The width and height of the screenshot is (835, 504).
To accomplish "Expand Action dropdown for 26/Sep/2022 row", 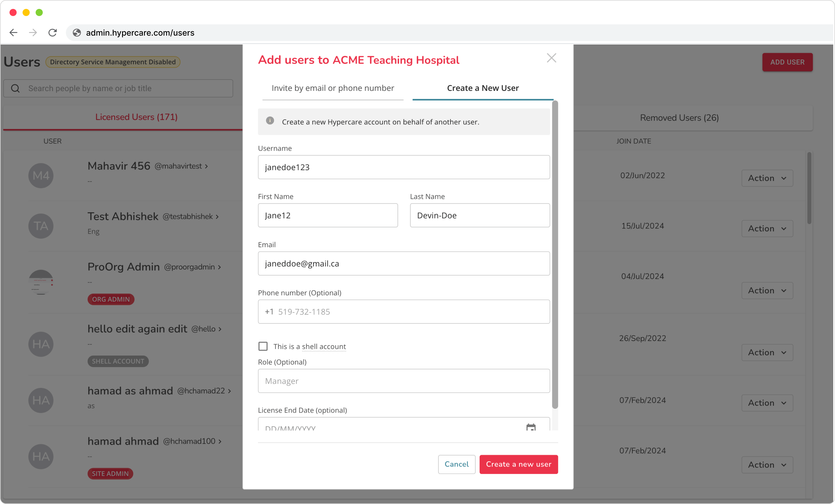I will tap(767, 353).
